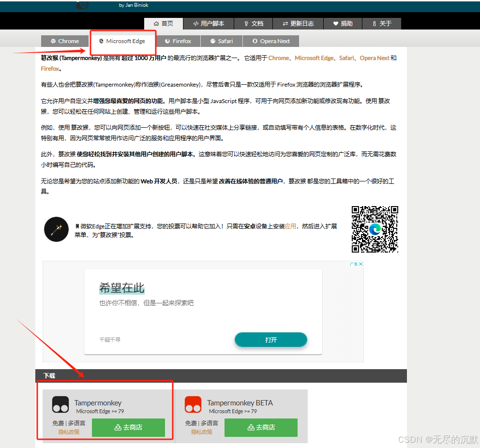This screenshot has width=480, height=448.
Task: Open the 关于 about tab
Action: point(382,24)
